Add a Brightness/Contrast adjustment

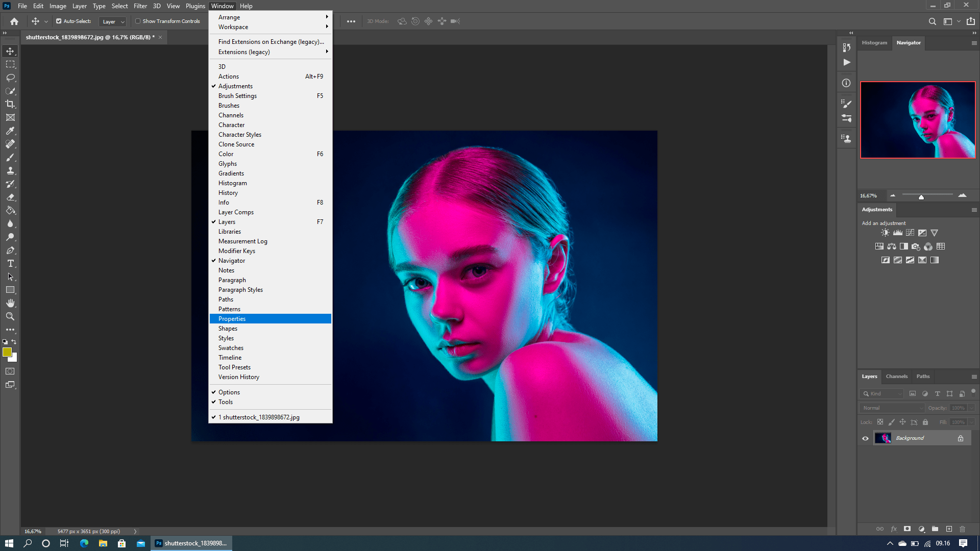(885, 233)
